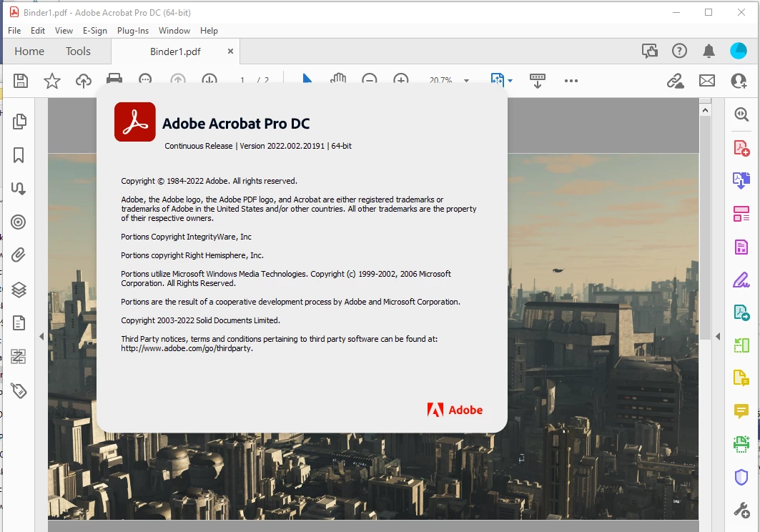Open the share review screen icon

(649, 51)
